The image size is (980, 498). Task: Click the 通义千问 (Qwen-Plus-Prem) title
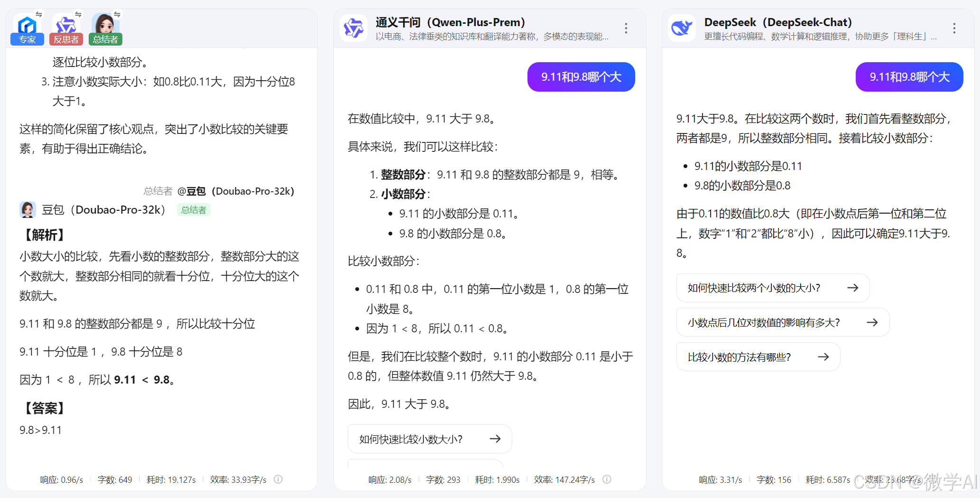450,22
